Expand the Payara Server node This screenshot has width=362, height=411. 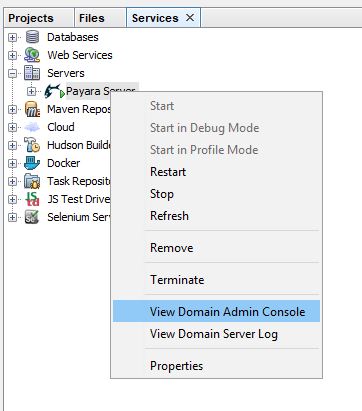31,91
